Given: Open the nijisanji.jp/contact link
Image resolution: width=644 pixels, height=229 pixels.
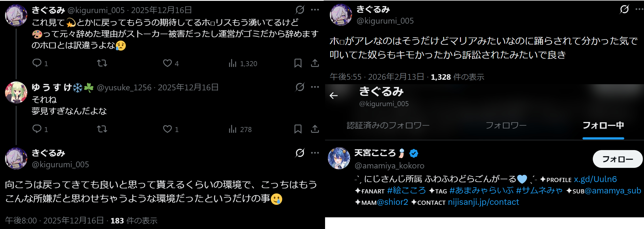Looking at the screenshot, I should pos(483,202).
